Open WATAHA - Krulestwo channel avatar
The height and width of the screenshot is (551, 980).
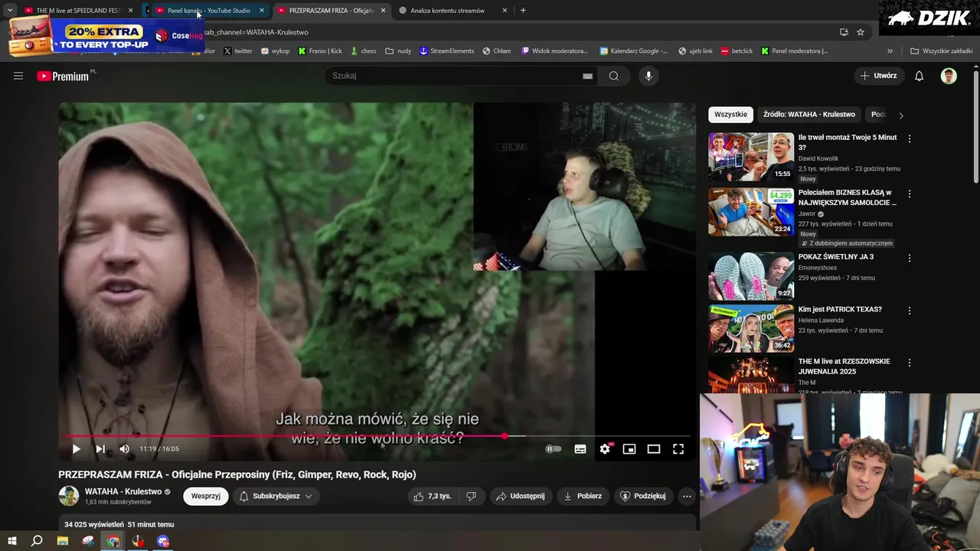coord(69,496)
